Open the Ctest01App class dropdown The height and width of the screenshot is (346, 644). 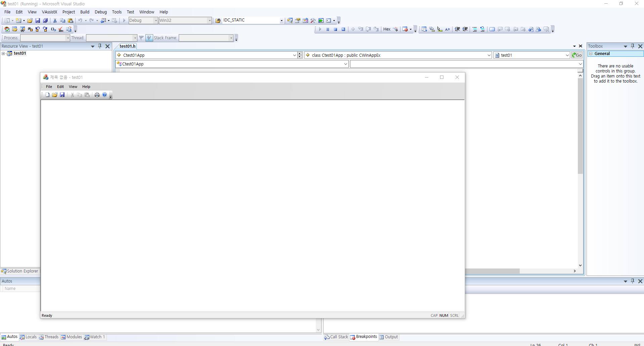click(x=294, y=55)
